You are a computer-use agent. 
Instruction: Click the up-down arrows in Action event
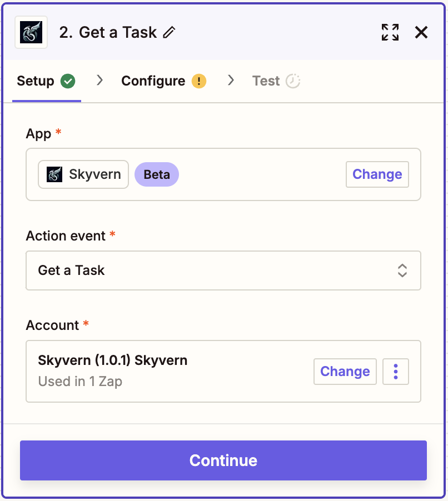click(402, 270)
